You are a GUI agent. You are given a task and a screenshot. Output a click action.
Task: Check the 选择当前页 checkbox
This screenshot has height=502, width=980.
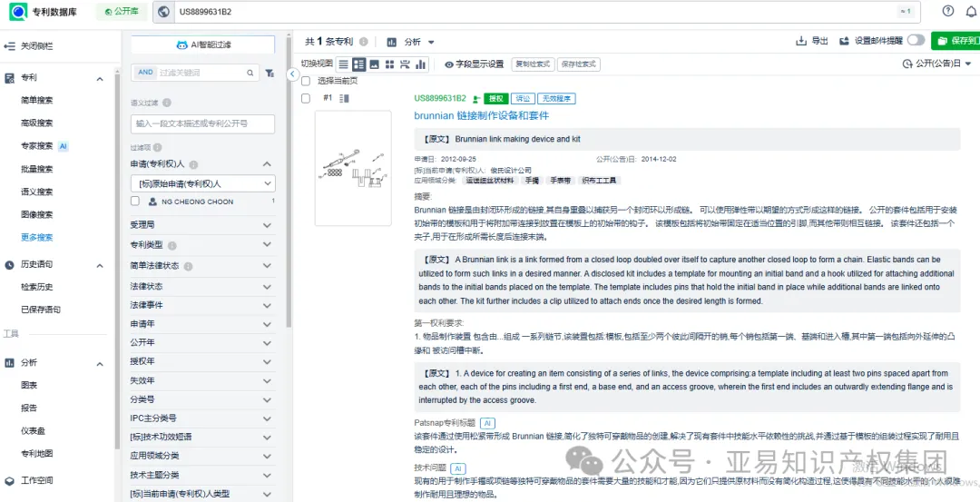pyautogui.click(x=306, y=81)
